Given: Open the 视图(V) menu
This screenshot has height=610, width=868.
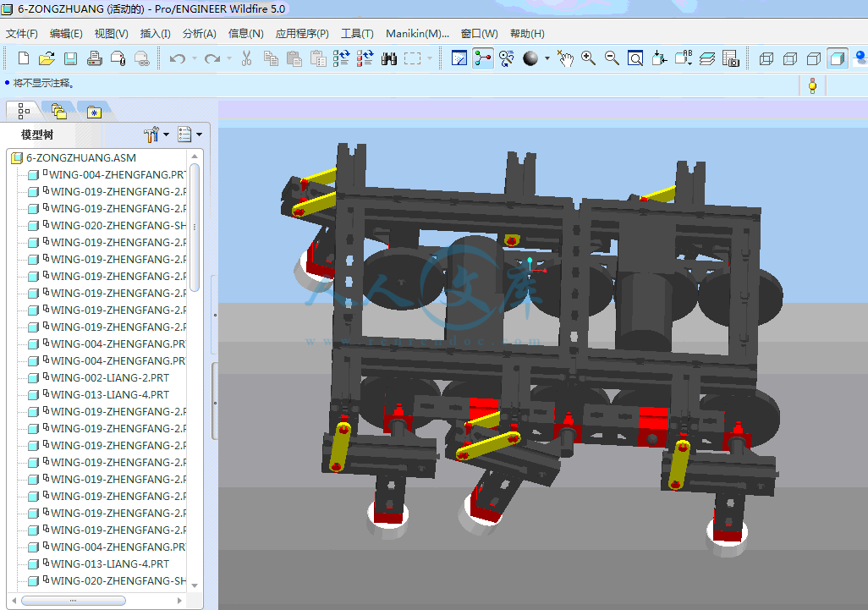Looking at the screenshot, I should (112, 34).
